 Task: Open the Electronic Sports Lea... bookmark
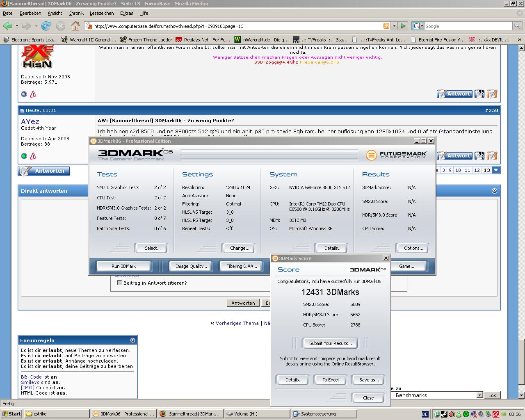tap(31, 40)
